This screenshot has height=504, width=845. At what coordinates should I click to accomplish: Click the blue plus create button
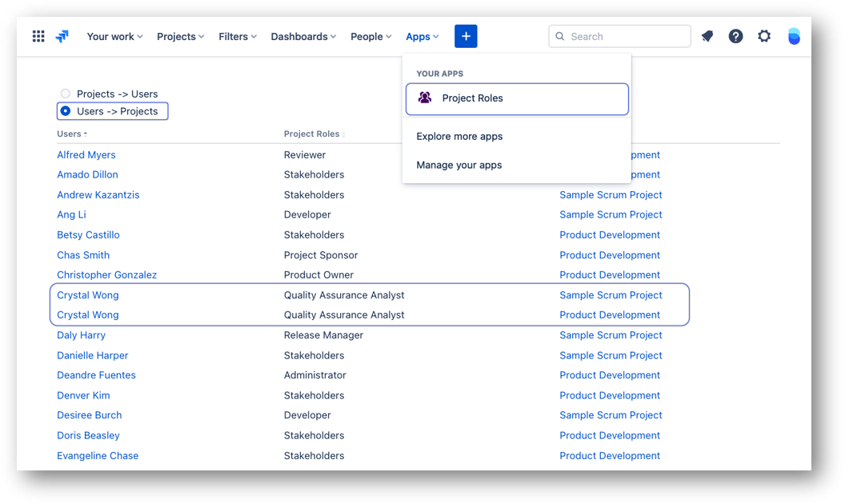466,36
